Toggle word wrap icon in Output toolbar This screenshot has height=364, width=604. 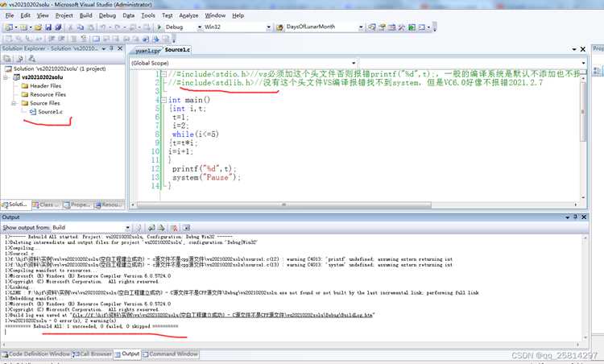(187, 228)
